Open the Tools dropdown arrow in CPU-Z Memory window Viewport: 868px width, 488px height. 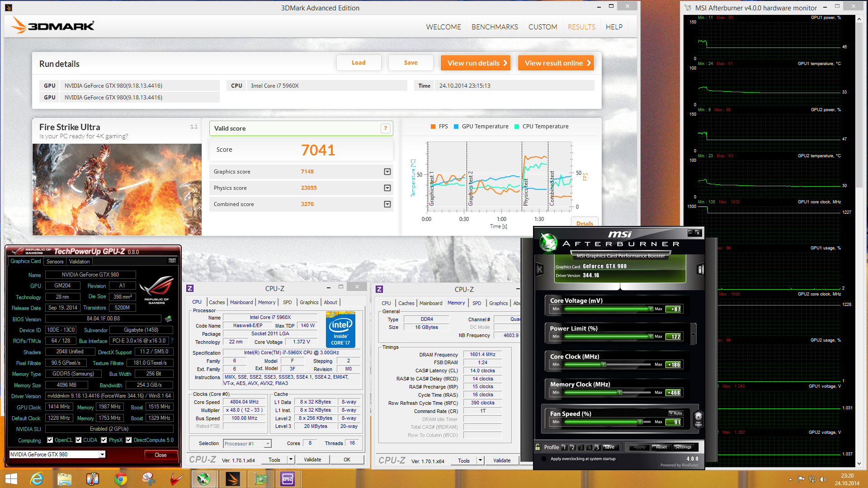(x=480, y=461)
